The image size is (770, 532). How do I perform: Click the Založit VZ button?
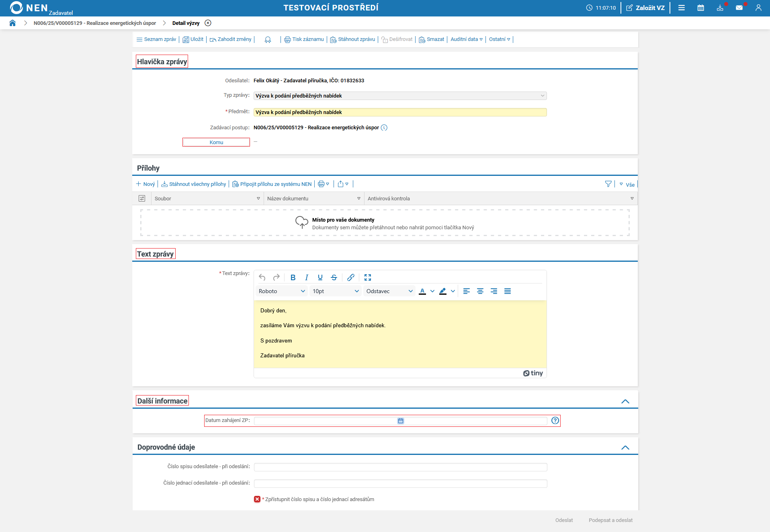645,8
